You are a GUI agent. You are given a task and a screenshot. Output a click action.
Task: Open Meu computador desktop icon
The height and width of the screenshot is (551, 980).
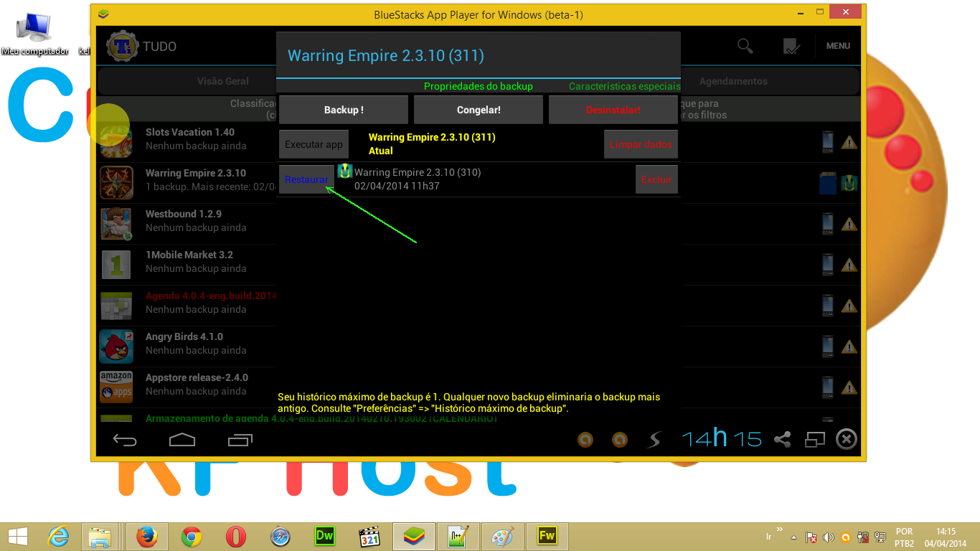pyautogui.click(x=34, y=34)
